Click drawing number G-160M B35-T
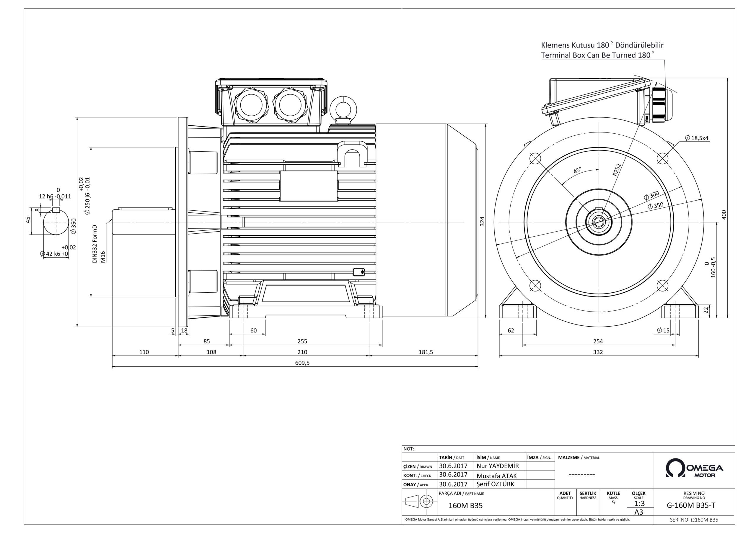Viewport: 756px width, 534px height. click(691, 505)
